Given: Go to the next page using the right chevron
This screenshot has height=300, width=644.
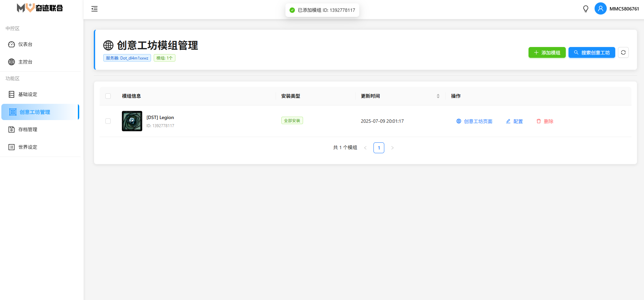Looking at the screenshot, I should point(392,148).
